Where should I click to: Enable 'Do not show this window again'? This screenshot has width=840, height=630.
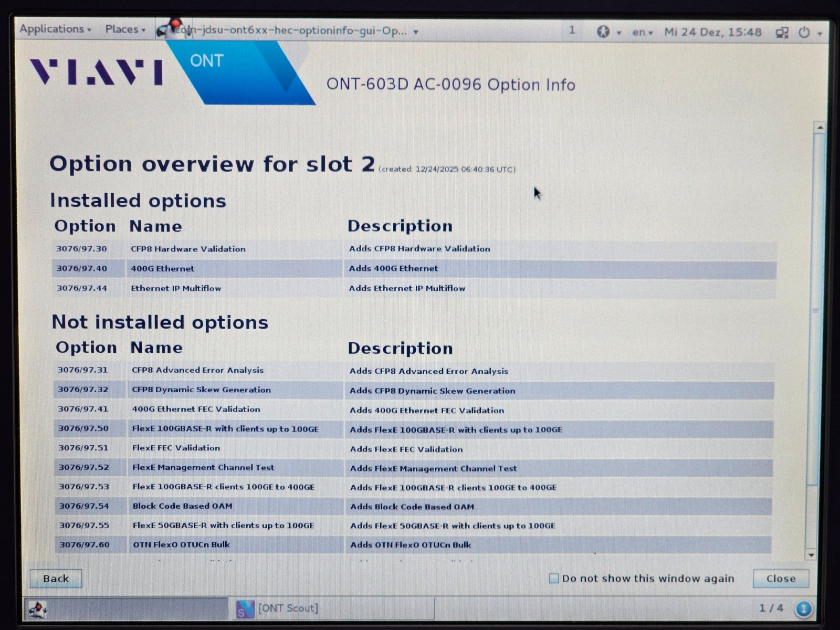coord(553,579)
